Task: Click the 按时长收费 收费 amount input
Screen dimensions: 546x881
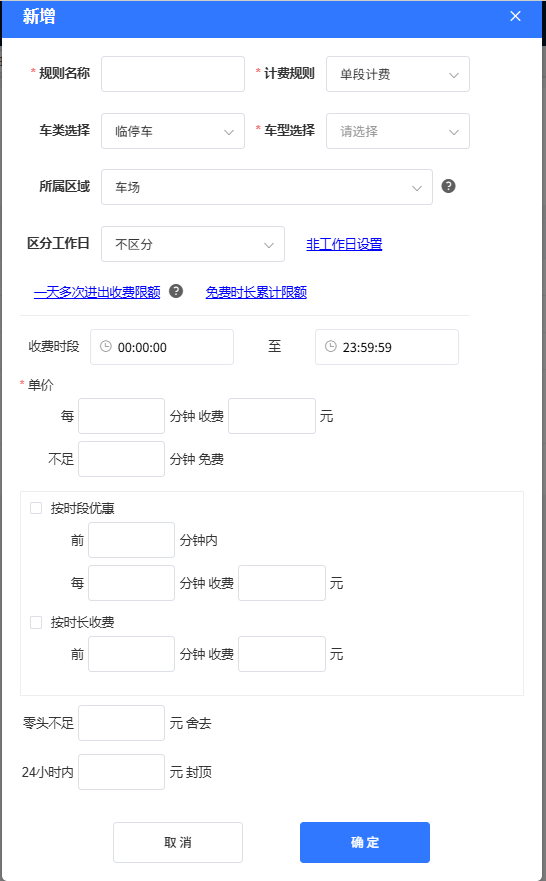Action: point(282,654)
